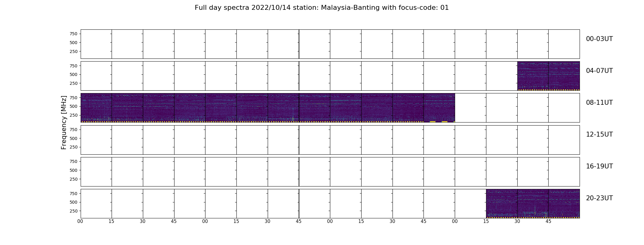The width and height of the screenshot is (644, 245).
Task: Click the 500 tick label of the 12-15UT row
Action: 73,138
